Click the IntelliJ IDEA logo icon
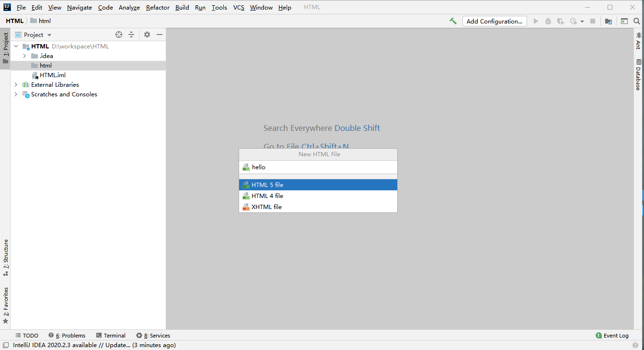Viewport: 644px width, 350px height. (x=7, y=7)
